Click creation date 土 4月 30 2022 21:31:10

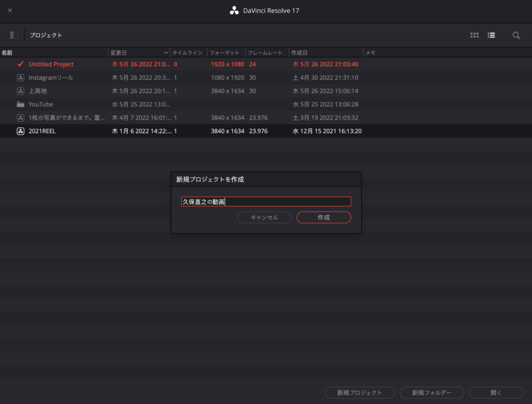click(x=325, y=78)
